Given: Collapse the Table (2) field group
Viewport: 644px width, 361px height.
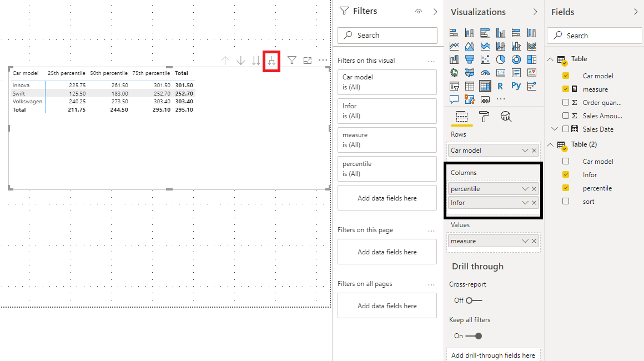Looking at the screenshot, I should pyautogui.click(x=550, y=144).
